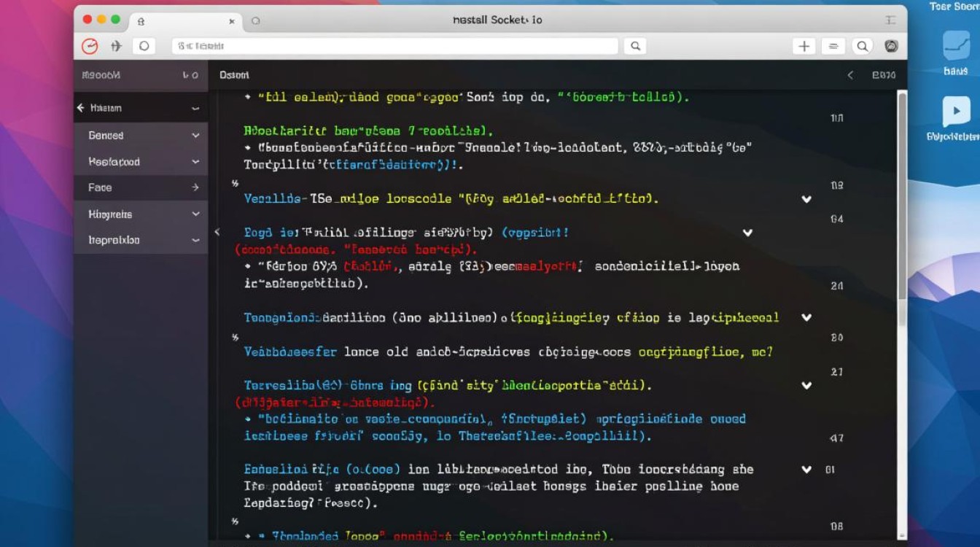The width and height of the screenshot is (980, 547).
Task: Expand the Genned sidebar section
Action: coord(195,136)
